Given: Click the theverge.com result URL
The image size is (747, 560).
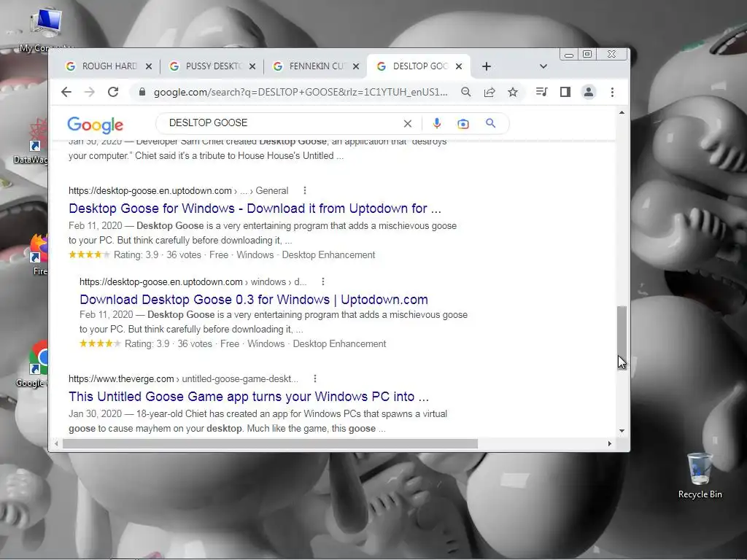Looking at the screenshot, I should coord(183,378).
